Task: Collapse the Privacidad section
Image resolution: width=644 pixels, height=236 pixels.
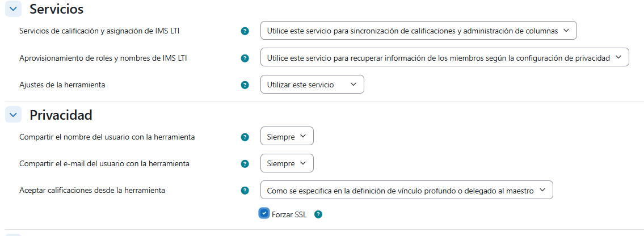Action: coord(13,115)
